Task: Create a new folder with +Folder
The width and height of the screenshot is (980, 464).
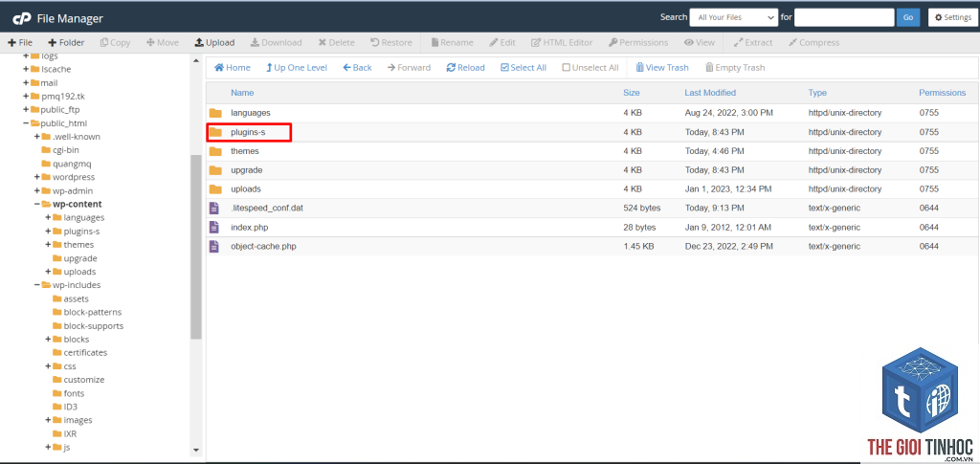Action: pyautogui.click(x=66, y=42)
